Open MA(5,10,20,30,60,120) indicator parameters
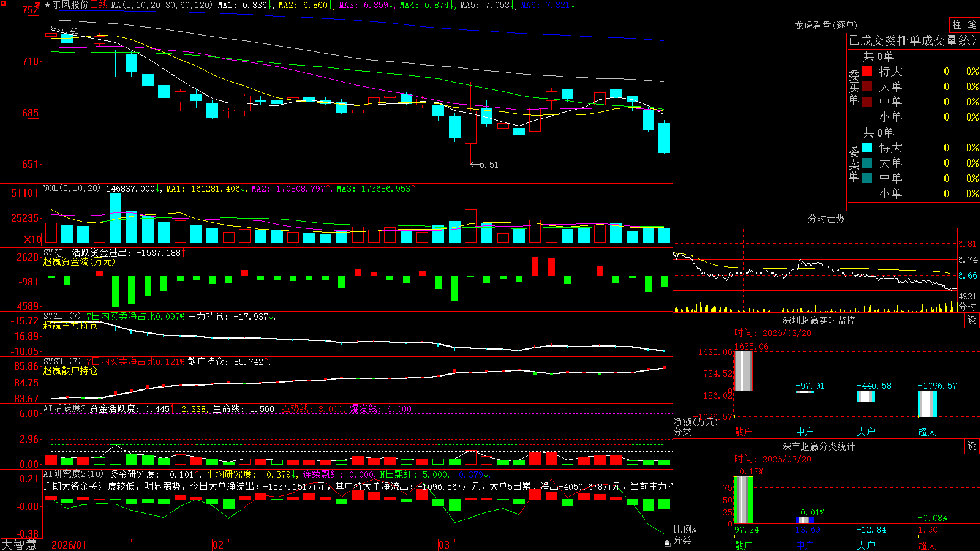980x551 pixels. pos(162,5)
